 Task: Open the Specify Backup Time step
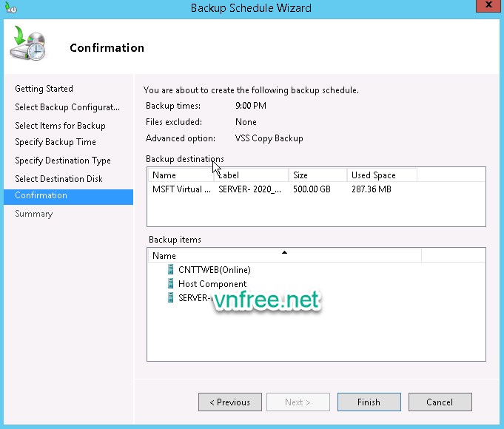click(56, 142)
